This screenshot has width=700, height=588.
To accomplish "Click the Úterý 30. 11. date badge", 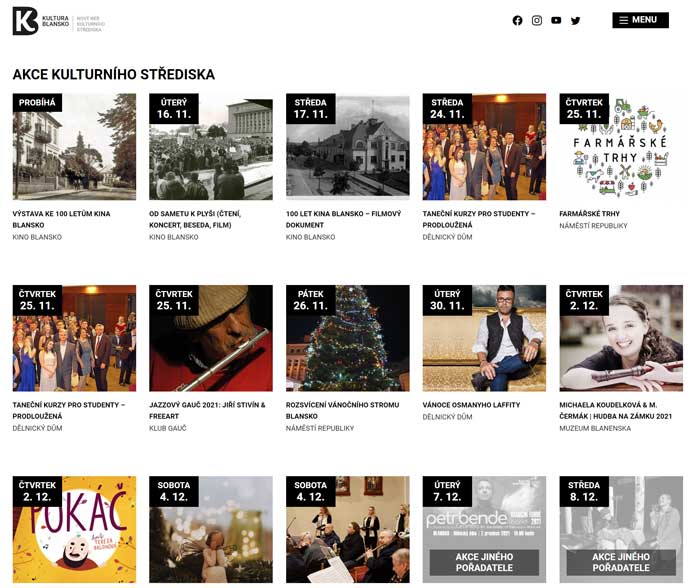I will point(447,300).
